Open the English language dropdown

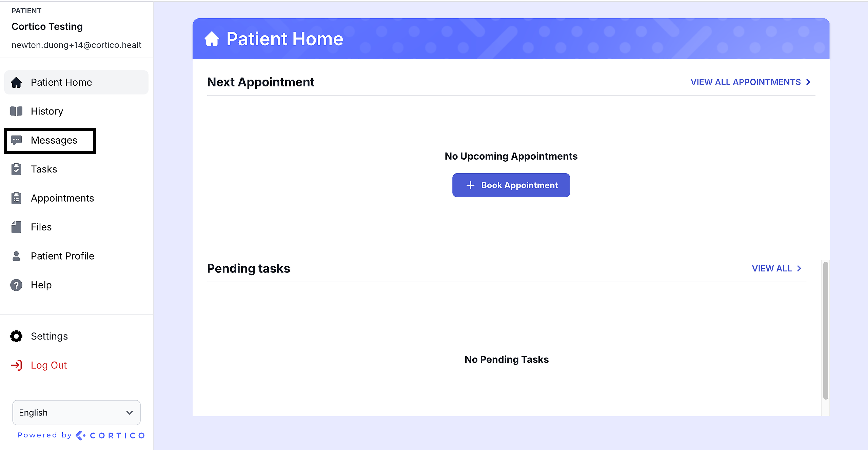click(x=76, y=412)
